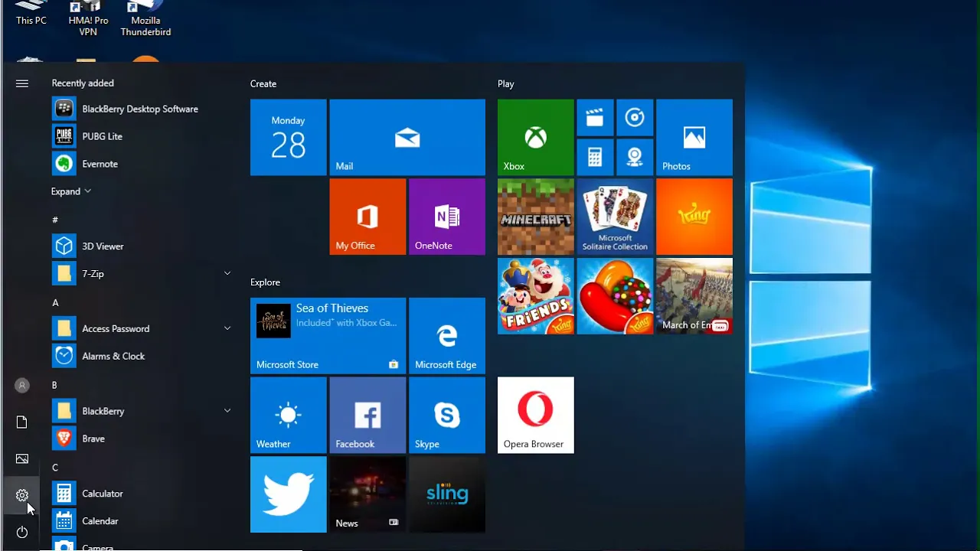Open Calendar from app list
The height and width of the screenshot is (551, 980).
(141, 521)
